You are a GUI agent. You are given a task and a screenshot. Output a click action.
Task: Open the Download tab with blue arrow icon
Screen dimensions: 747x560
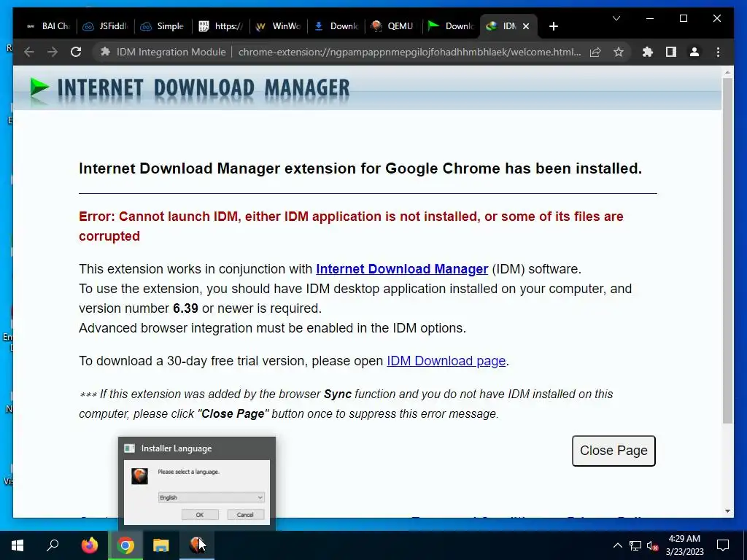[x=336, y=26]
